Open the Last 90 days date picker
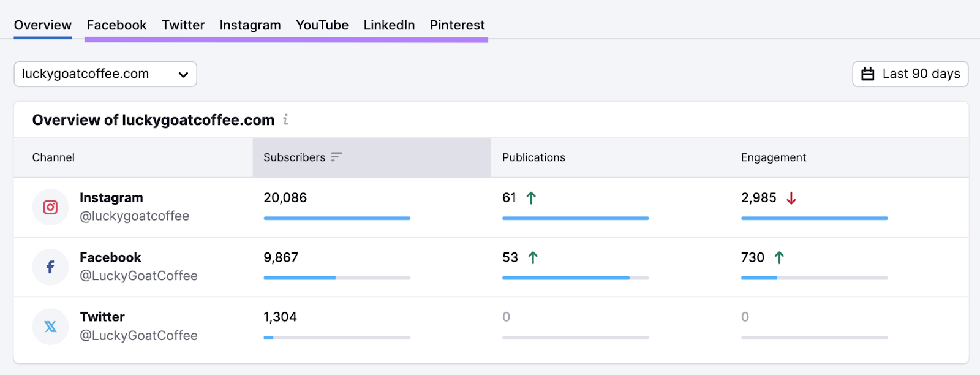The image size is (980, 375). [910, 74]
